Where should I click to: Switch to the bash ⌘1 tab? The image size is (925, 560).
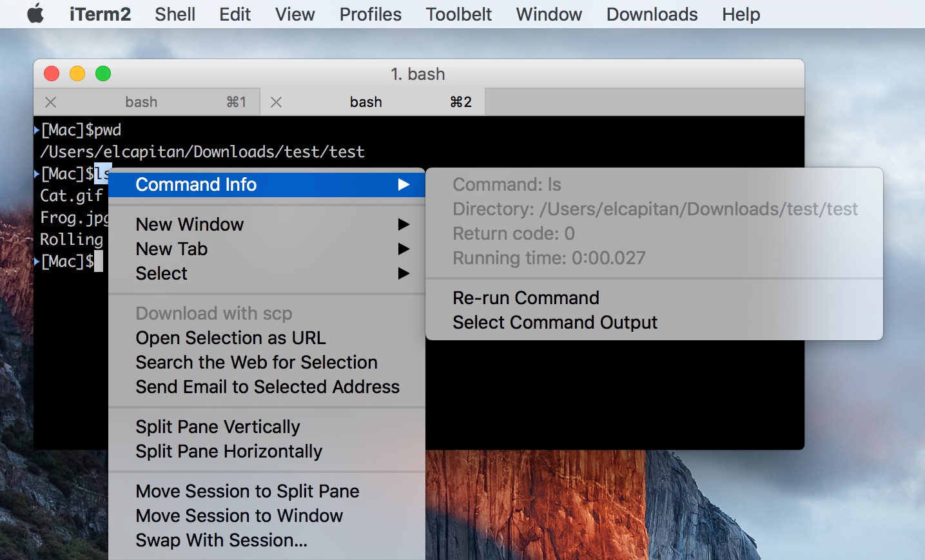147,102
